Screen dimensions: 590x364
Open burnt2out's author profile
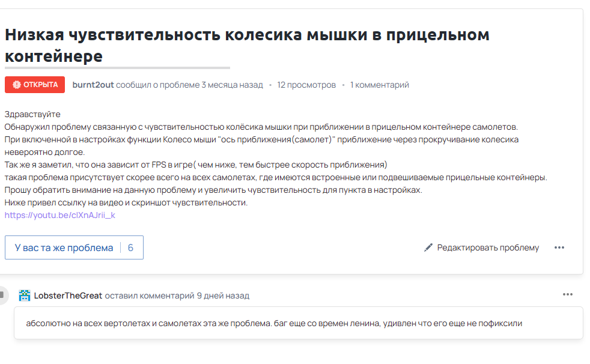pyautogui.click(x=93, y=85)
